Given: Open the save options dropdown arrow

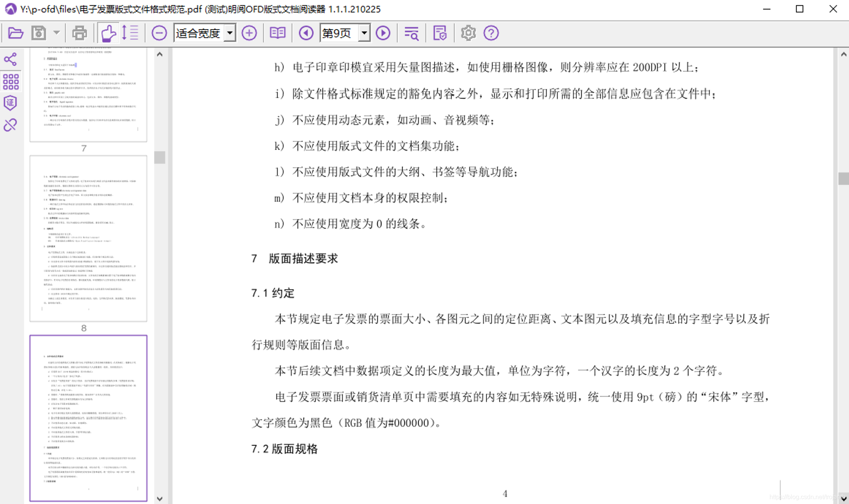Looking at the screenshot, I should pyautogui.click(x=56, y=33).
